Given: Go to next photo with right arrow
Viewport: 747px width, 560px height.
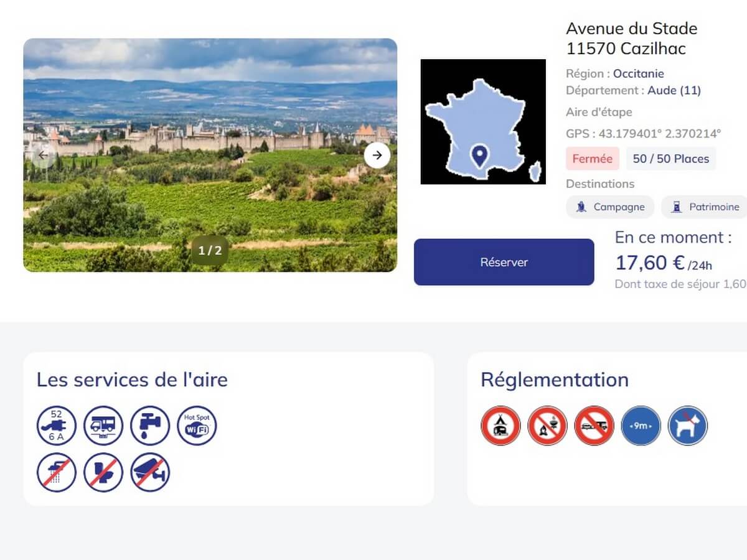Looking at the screenshot, I should 377,155.
